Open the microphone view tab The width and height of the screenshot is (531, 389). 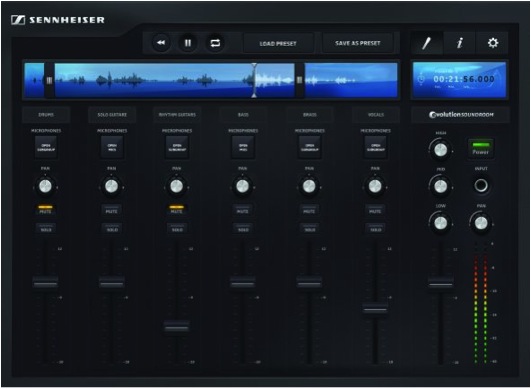[x=427, y=43]
